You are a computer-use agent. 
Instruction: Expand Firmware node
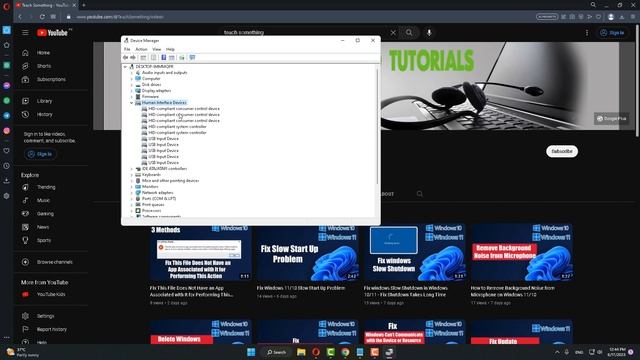click(132, 97)
